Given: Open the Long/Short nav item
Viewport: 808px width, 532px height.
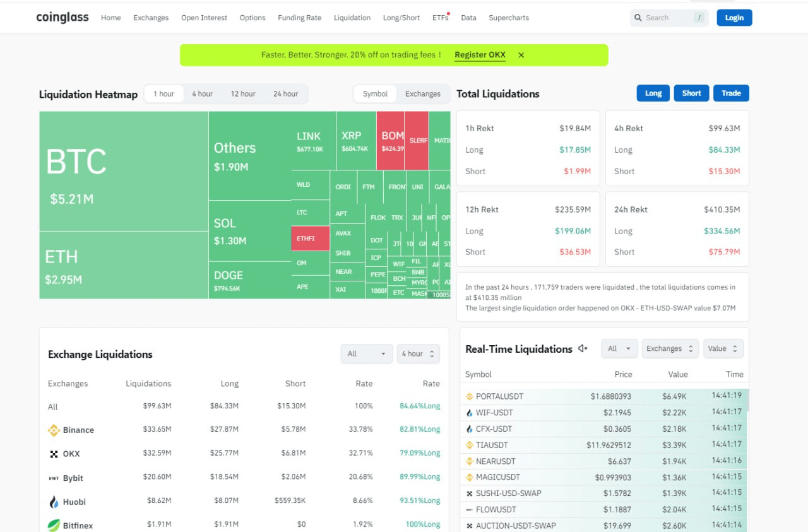Looking at the screenshot, I should (x=401, y=18).
